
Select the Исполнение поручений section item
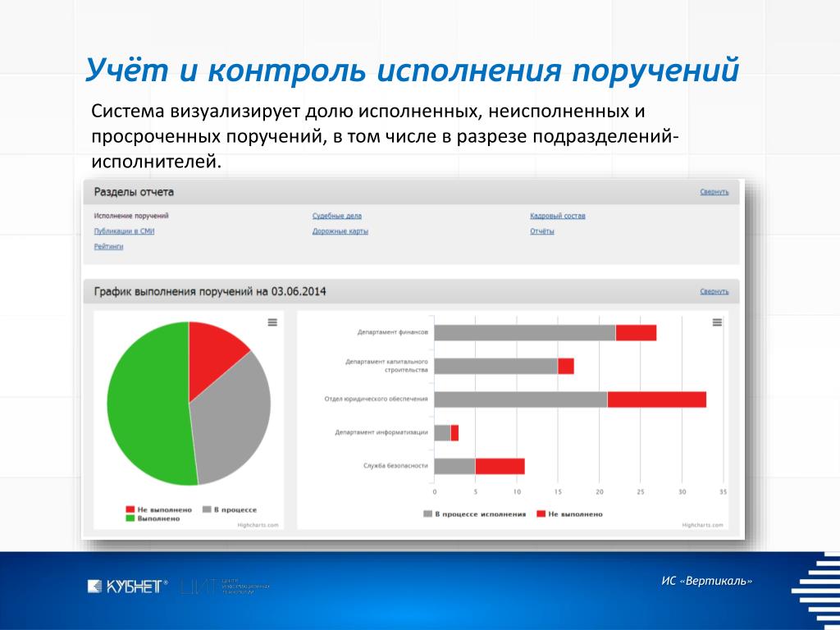(x=131, y=216)
